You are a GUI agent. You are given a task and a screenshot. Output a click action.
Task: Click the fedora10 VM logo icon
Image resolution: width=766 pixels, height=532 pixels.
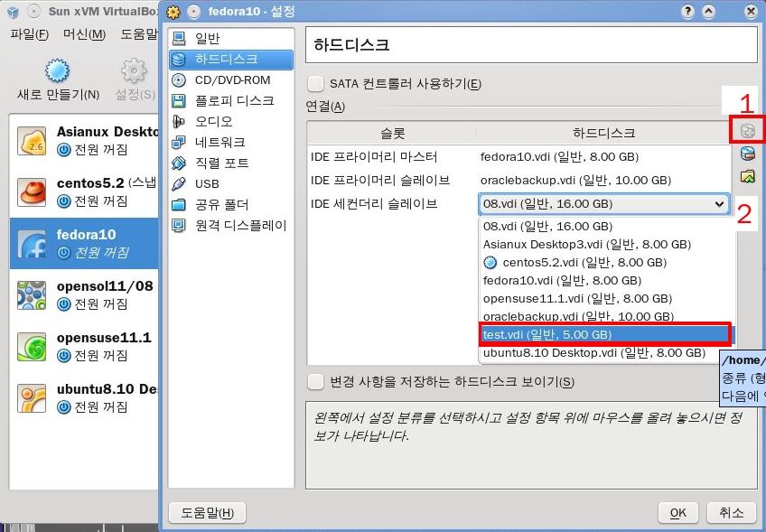(32, 243)
